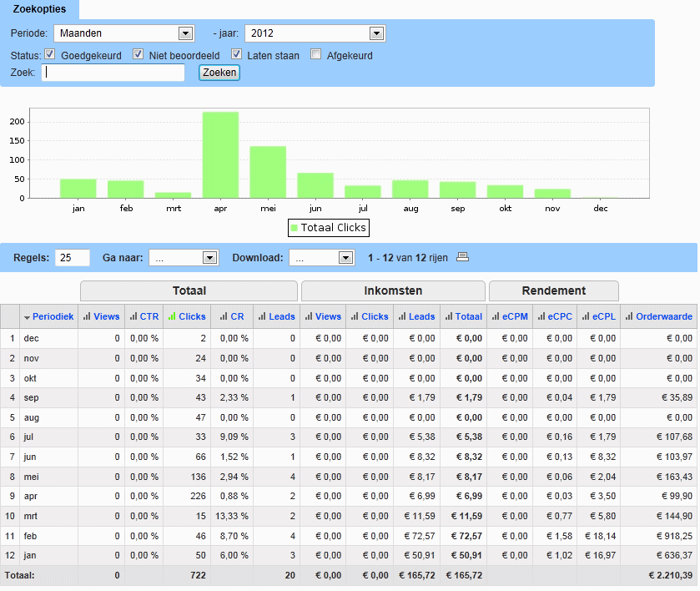Click the Totaal column group header
The width and height of the screenshot is (700, 591).
189,290
